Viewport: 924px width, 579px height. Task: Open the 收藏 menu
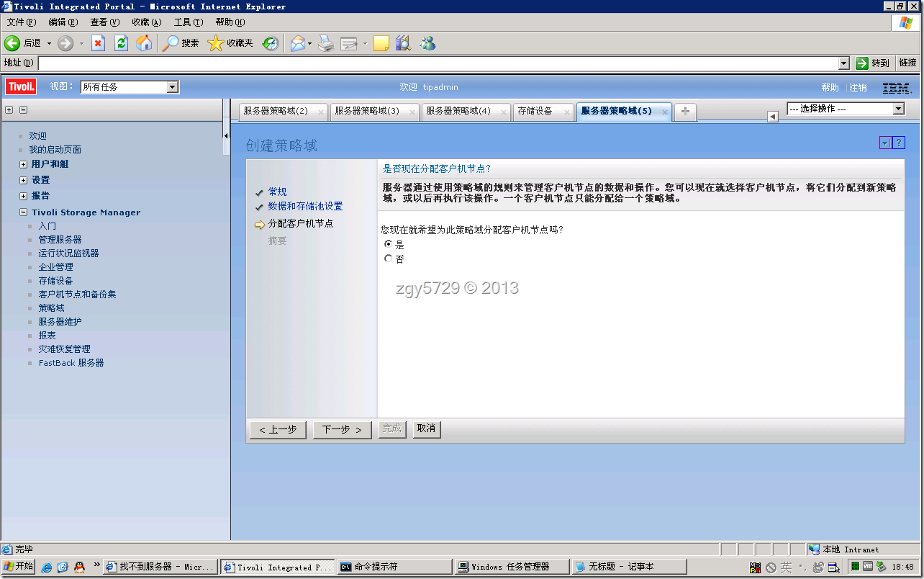pyautogui.click(x=146, y=22)
